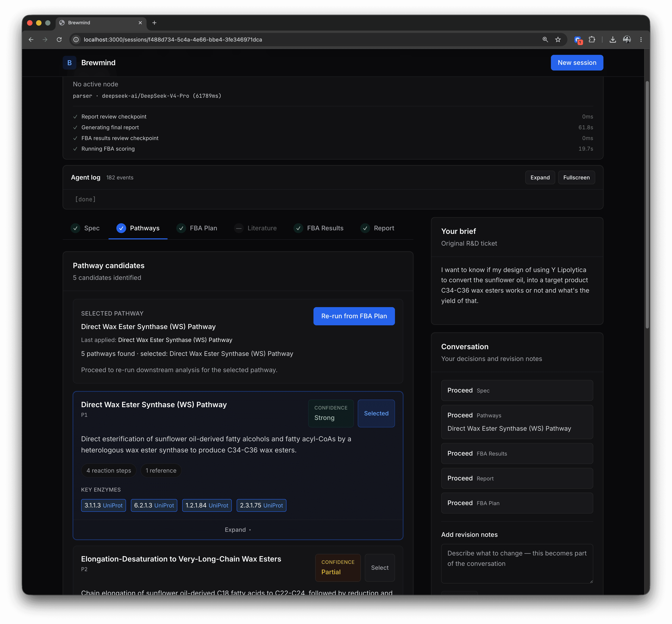Open UniProt link for enzyme 3.1.1.3
Image resolution: width=672 pixels, height=624 pixels.
[x=112, y=505]
